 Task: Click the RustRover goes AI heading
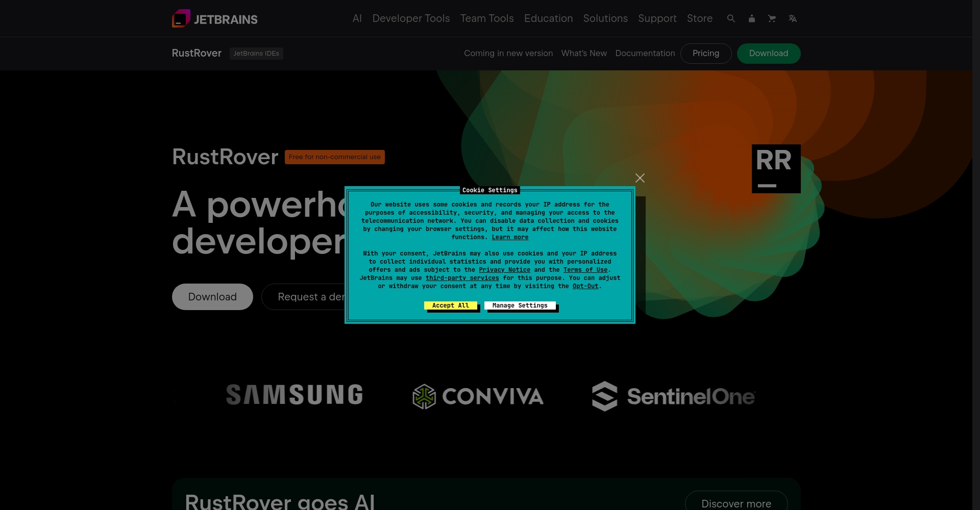pyautogui.click(x=280, y=502)
